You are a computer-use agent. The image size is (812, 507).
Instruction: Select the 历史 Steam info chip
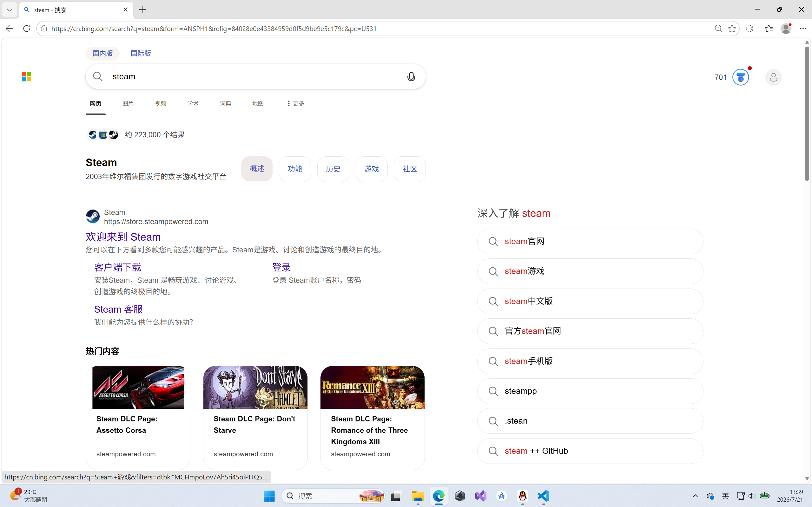[333, 169]
